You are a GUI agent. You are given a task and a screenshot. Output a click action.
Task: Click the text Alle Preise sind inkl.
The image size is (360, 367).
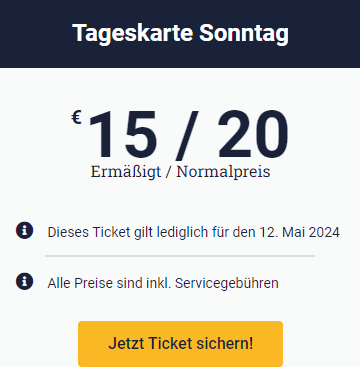click(109, 283)
